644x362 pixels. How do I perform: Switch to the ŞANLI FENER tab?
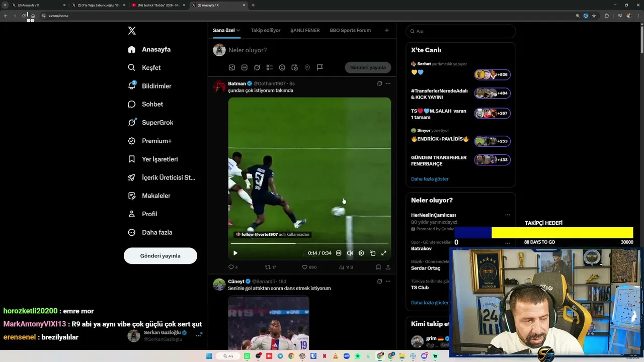point(305,30)
